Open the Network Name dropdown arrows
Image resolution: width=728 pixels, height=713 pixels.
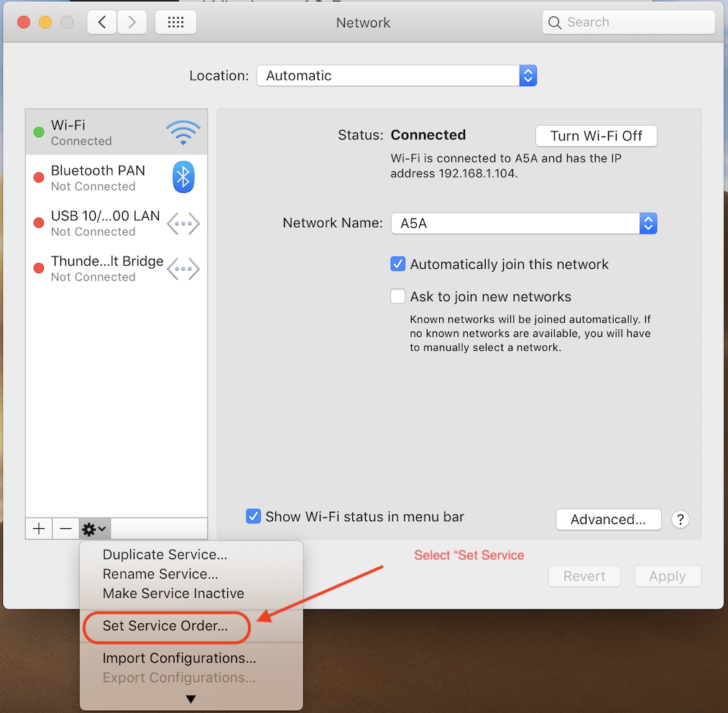[648, 224]
